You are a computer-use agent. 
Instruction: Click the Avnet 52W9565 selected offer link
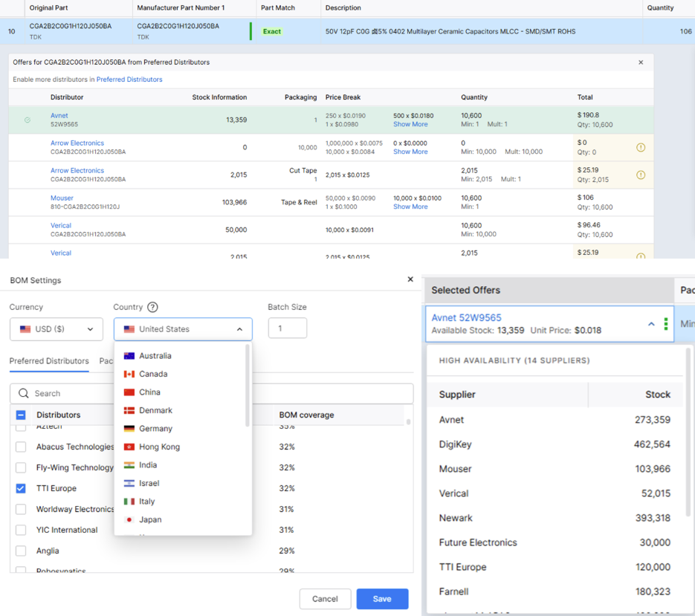[466, 318]
